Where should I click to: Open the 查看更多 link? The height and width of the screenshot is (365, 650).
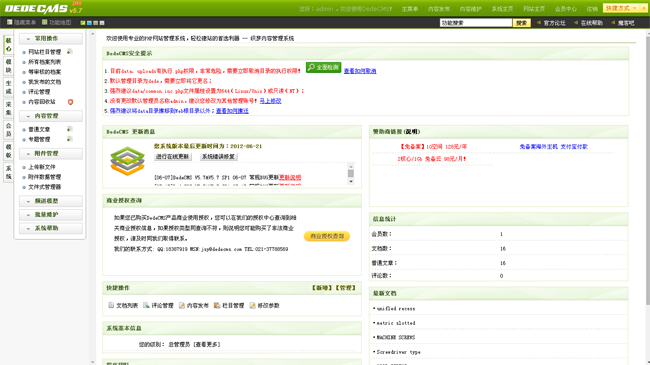point(206,344)
